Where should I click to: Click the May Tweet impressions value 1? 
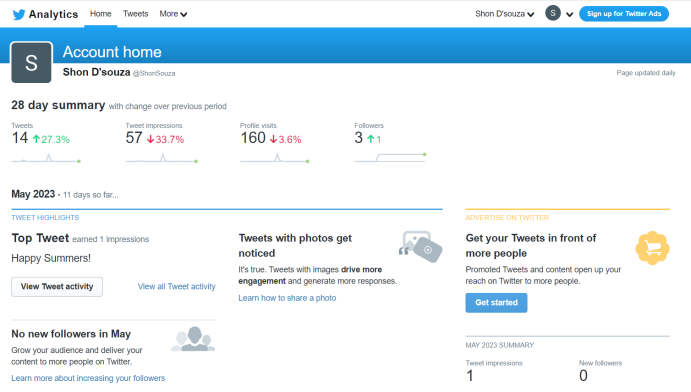(x=470, y=376)
